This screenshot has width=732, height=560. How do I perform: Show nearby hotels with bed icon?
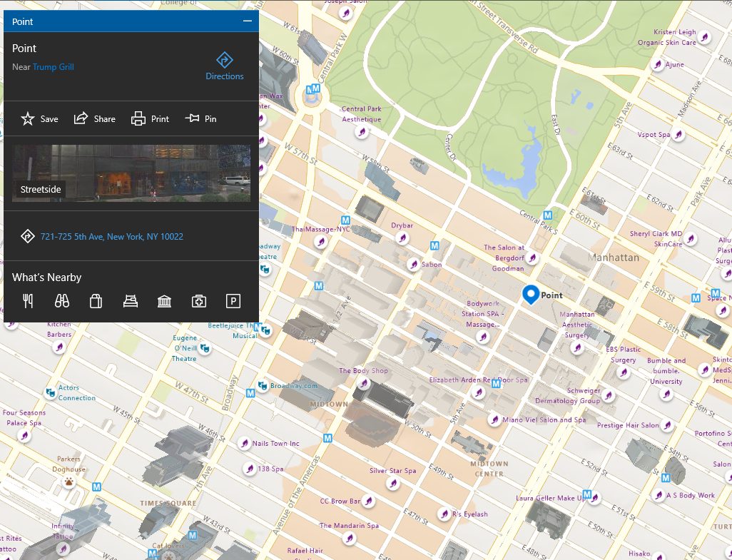coord(131,301)
